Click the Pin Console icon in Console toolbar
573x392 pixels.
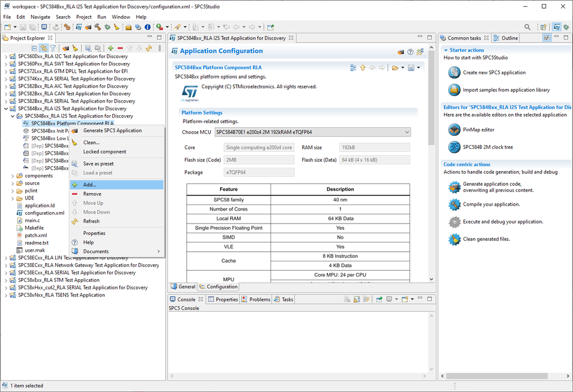click(379, 299)
